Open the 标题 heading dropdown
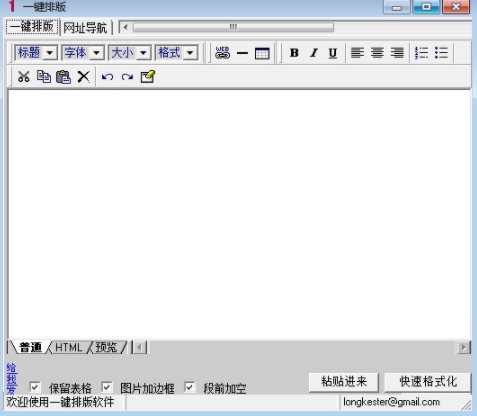 [x=36, y=53]
